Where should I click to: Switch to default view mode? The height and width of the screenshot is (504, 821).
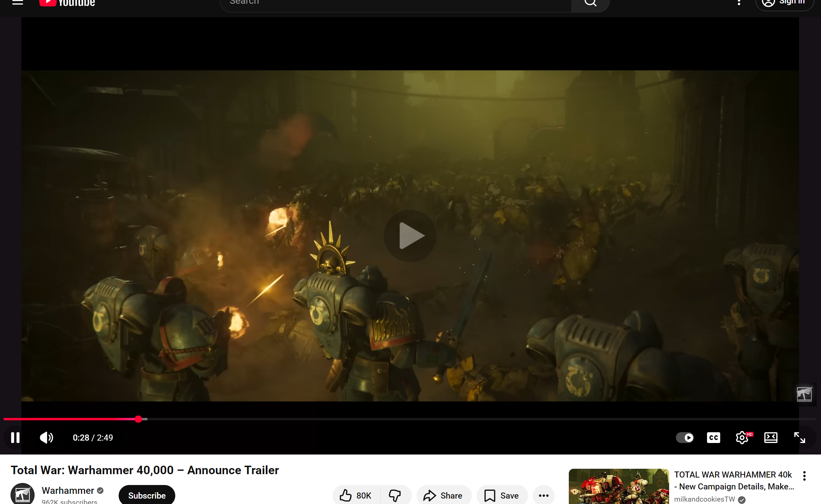click(770, 438)
